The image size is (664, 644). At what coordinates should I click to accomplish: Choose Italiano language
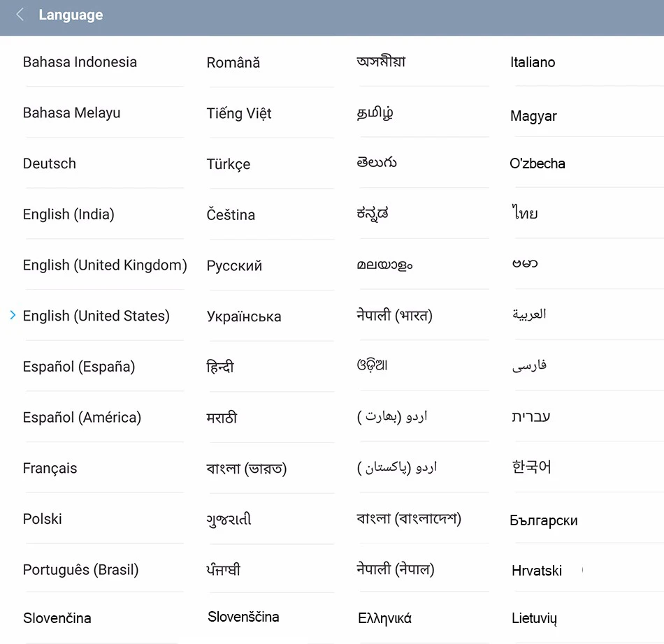[x=533, y=62]
